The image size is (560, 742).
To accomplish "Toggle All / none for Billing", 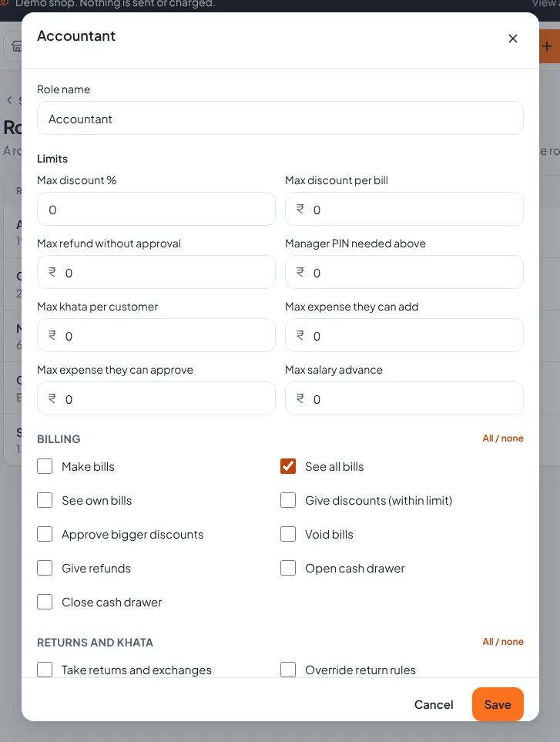I will [x=503, y=438].
